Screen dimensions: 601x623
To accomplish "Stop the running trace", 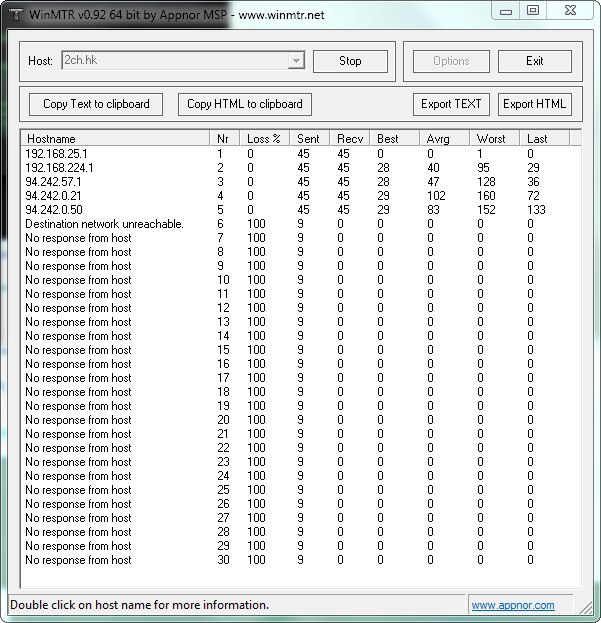I will tap(350, 61).
